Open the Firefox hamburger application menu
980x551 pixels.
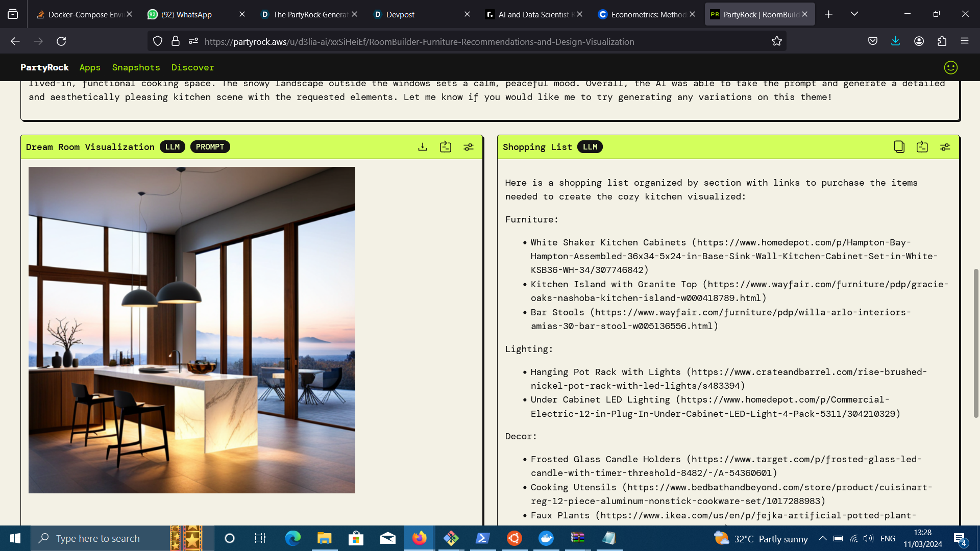(x=965, y=41)
